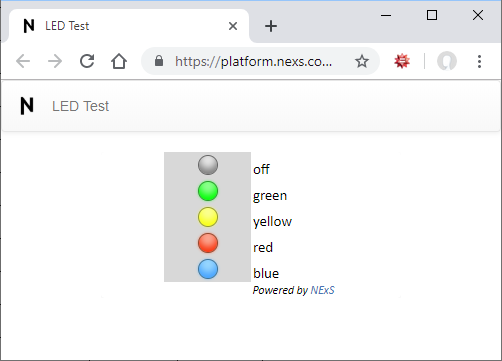502x361 pixels.
Task: Click the LED Test header title
Action: (x=80, y=106)
